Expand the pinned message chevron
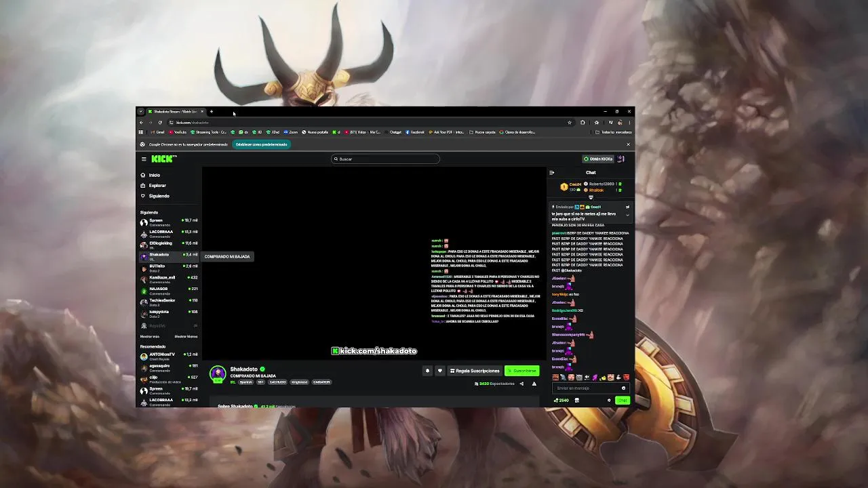This screenshot has width=868, height=488. (x=627, y=216)
